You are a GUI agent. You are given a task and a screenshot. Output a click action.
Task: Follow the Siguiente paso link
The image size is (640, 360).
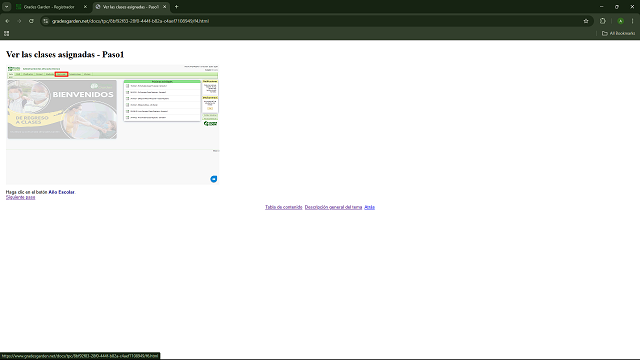(20, 197)
